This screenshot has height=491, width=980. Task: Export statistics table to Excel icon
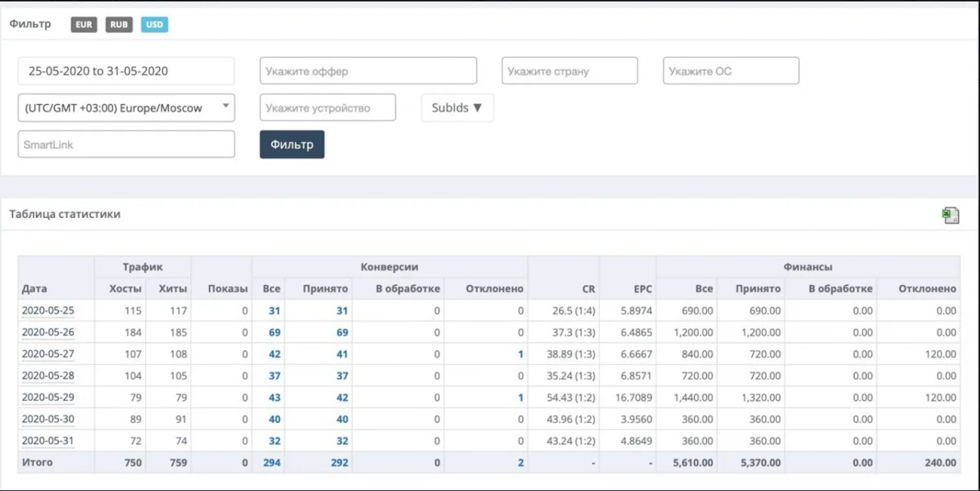point(950,215)
